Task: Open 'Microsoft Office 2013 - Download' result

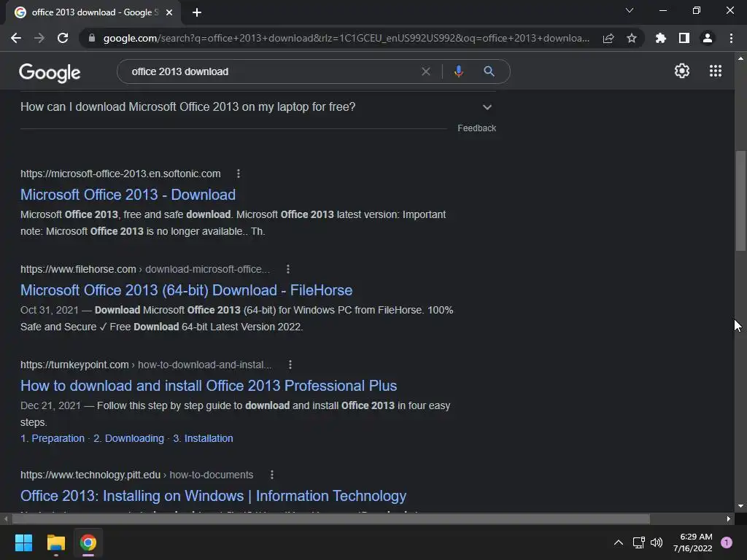Action: 128,195
